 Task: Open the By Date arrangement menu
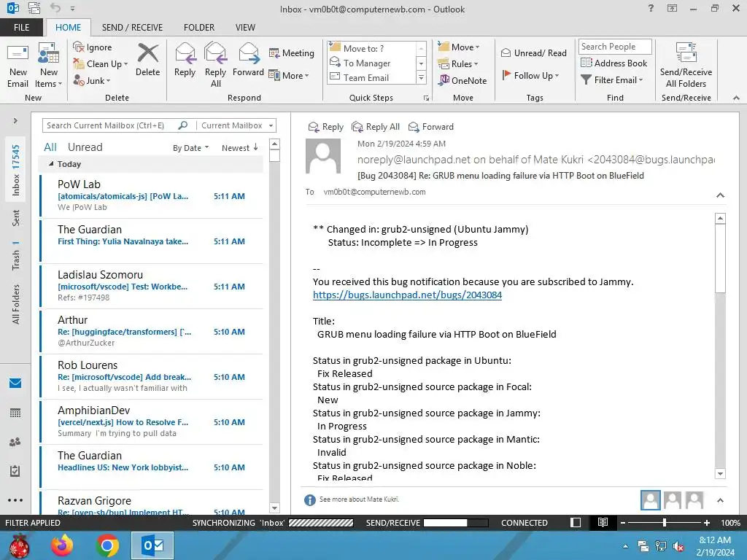190,147
